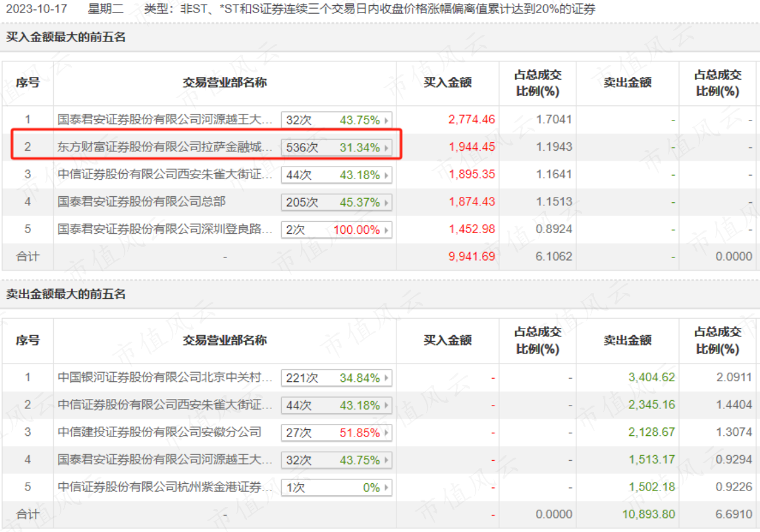Select buy amount 1,874.43

point(472,201)
